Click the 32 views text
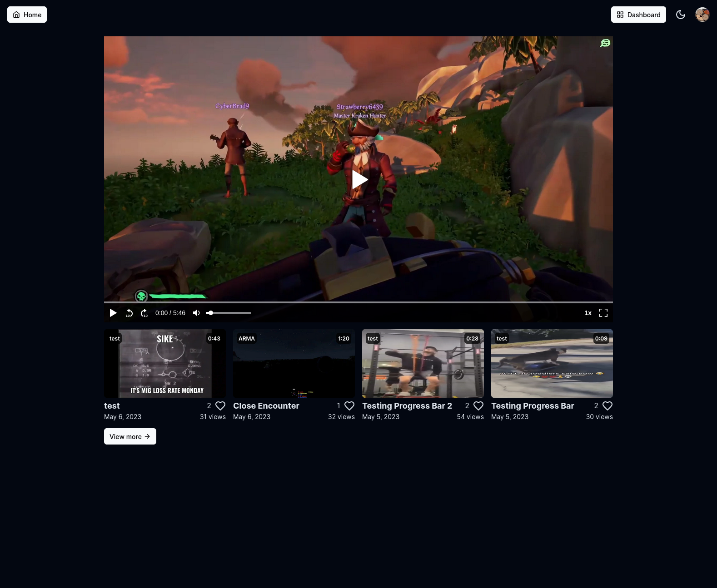The height and width of the screenshot is (588, 717). coord(341,417)
